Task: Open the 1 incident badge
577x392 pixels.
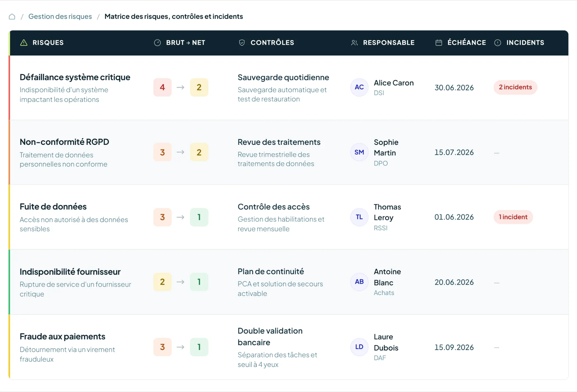Action: click(x=513, y=217)
